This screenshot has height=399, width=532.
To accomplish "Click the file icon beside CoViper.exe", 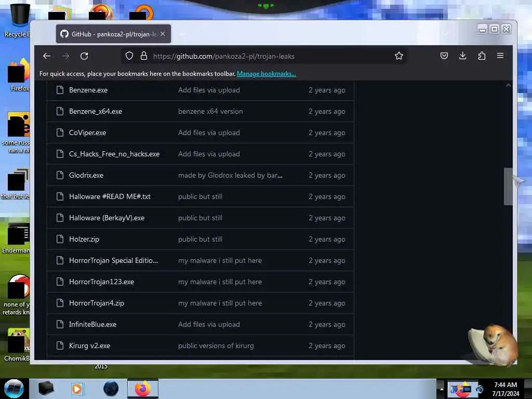I will [x=60, y=133].
